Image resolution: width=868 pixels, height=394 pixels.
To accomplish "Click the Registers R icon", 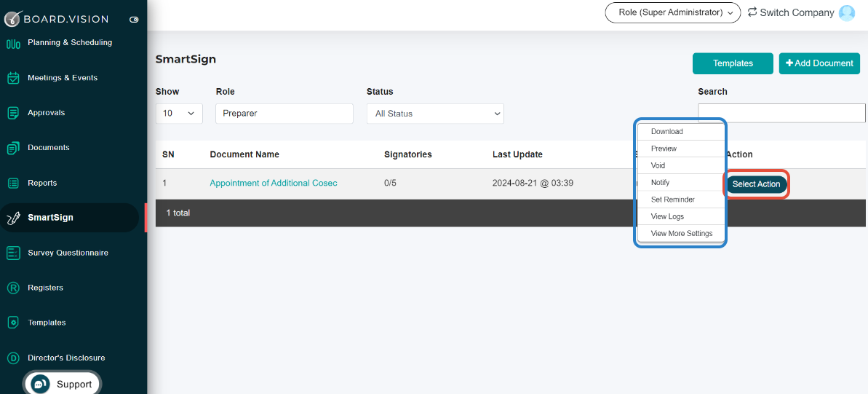I will tap(13, 288).
